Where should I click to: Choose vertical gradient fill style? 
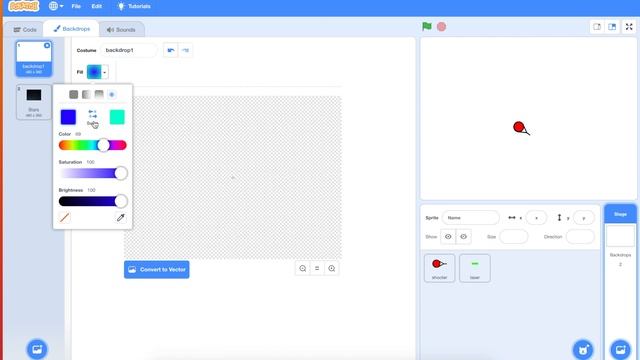[x=99, y=95]
